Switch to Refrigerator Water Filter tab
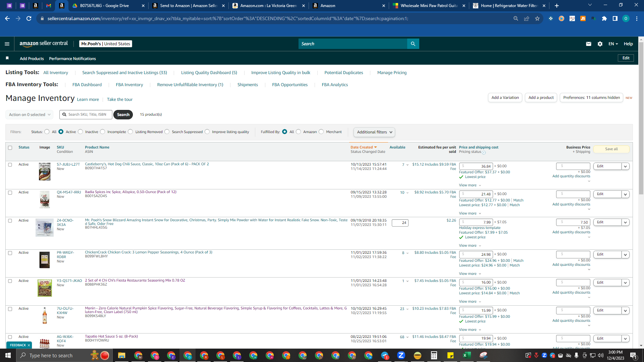644x362 pixels. click(x=509, y=6)
